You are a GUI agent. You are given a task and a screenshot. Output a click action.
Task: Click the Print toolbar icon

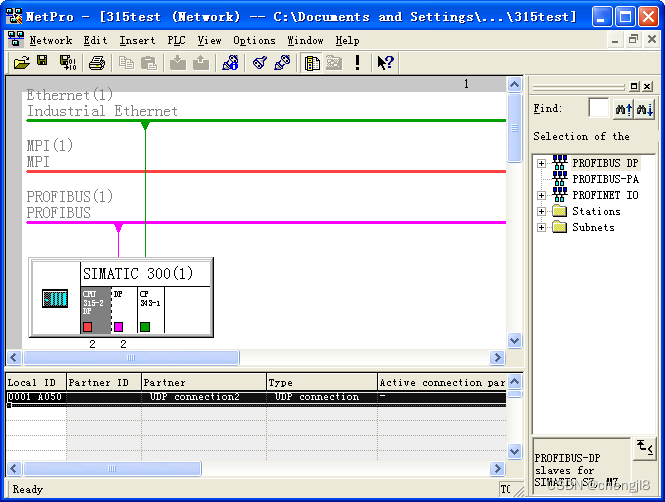[x=97, y=63]
